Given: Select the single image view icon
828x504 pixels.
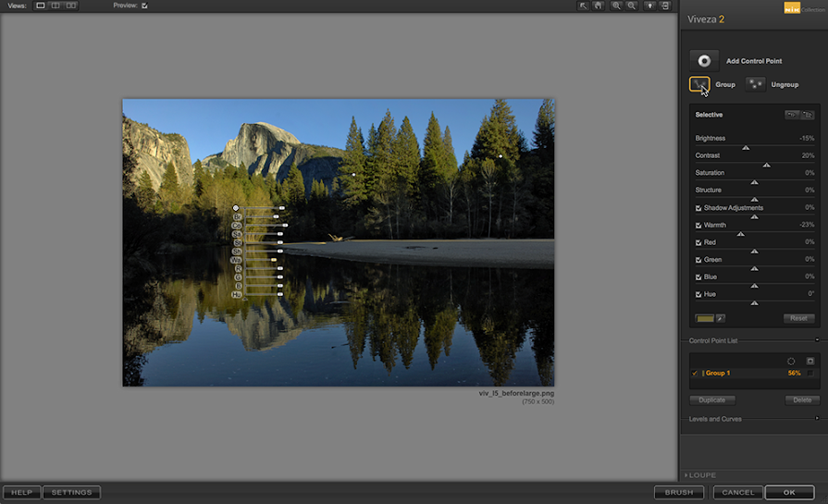Looking at the screenshot, I should pos(41,6).
